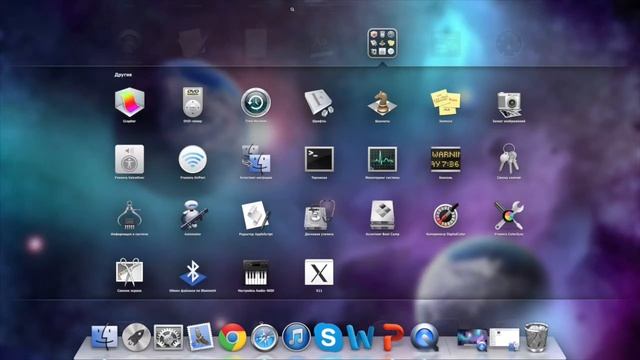Launch Audio MIDI Setup piano icon
Image resolution: width=640 pixels, height=360 pixels.
(256, 272)
